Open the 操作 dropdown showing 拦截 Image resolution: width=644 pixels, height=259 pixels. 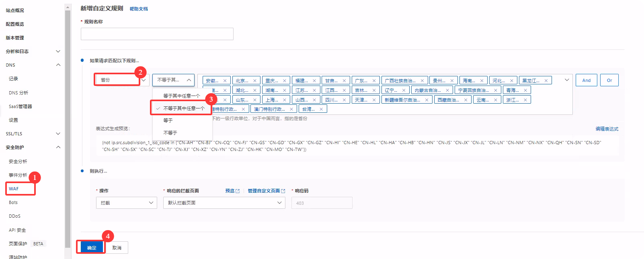(x=126, y=203)
